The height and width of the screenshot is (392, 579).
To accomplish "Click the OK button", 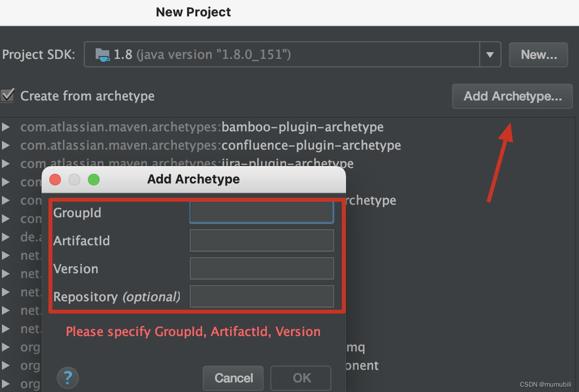I will 300,378.
